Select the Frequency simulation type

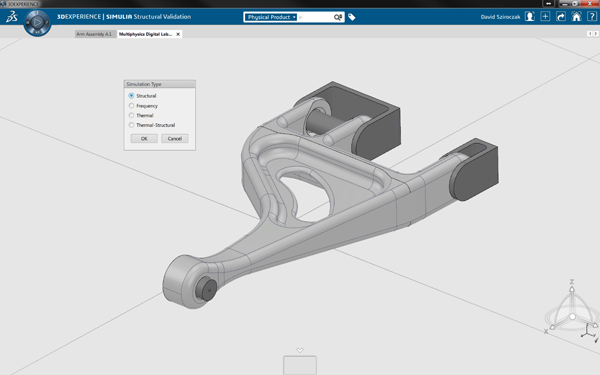click(x=131, y=106)
